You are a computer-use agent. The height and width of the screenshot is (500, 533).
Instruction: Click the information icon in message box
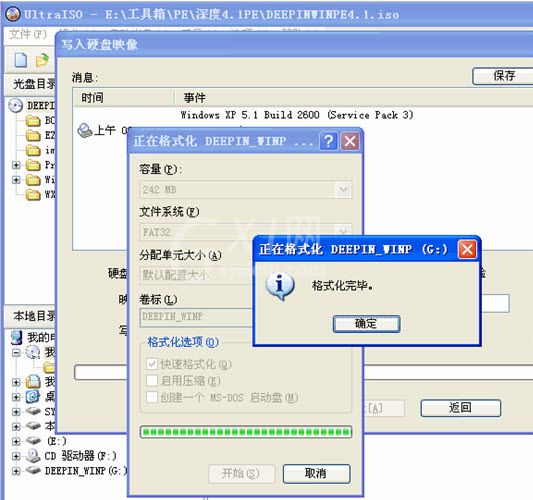(280, 286)
